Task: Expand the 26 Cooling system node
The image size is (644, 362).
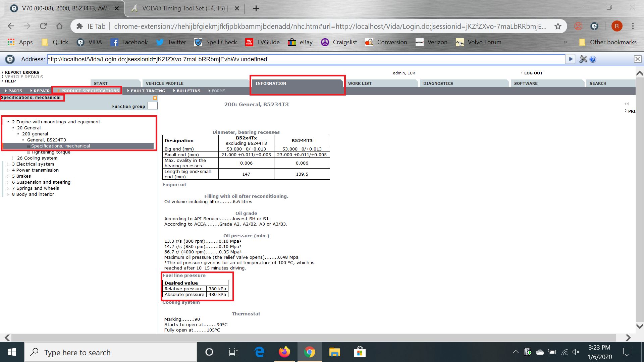Action: click(13, 158)
